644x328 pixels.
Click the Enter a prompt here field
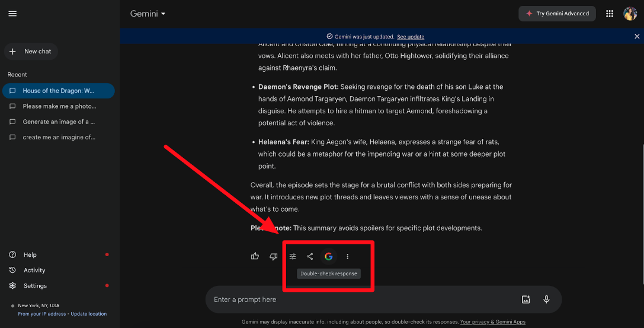pyautogui.click(x=355, y=300)
